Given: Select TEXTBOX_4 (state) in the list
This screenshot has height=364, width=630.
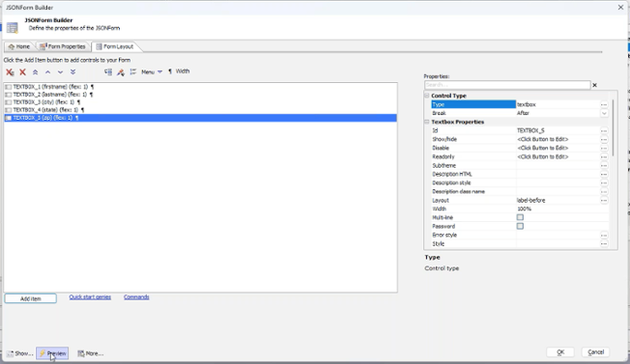Looking at the screenshot, I should pos(200,109).
